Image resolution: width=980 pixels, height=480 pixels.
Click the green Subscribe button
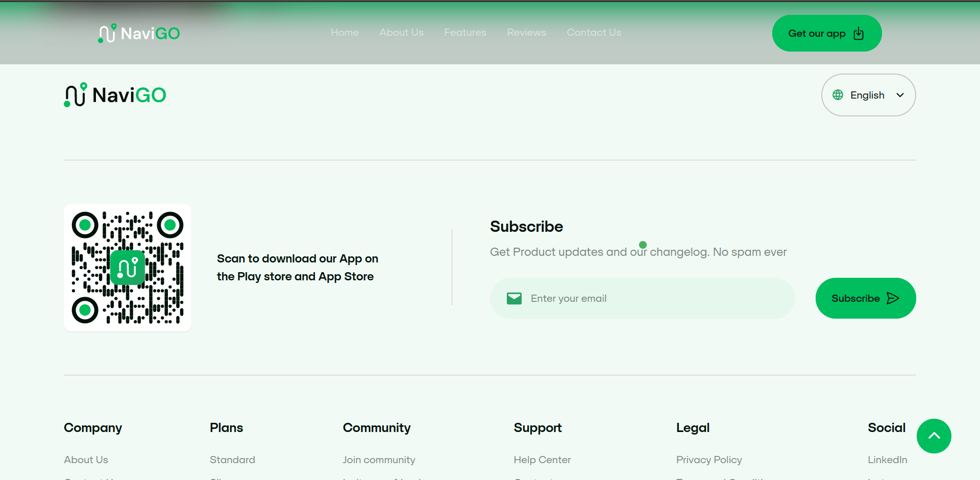[866, 298]
